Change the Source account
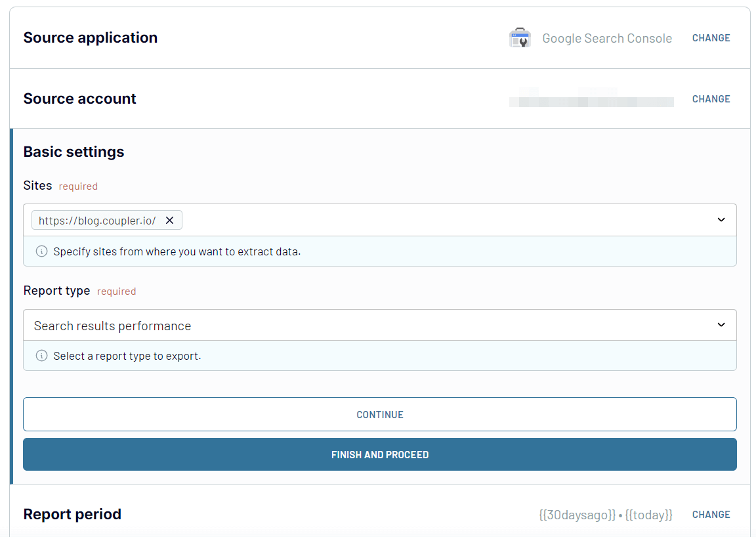 click(711, 99)
